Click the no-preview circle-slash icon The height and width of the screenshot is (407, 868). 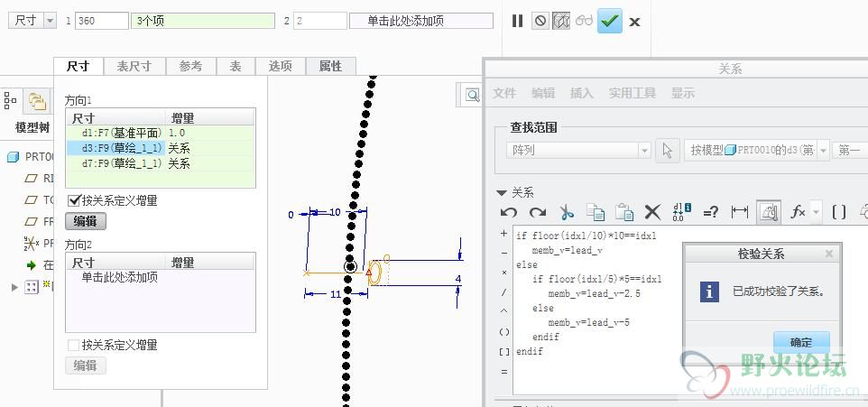(540, 21)
